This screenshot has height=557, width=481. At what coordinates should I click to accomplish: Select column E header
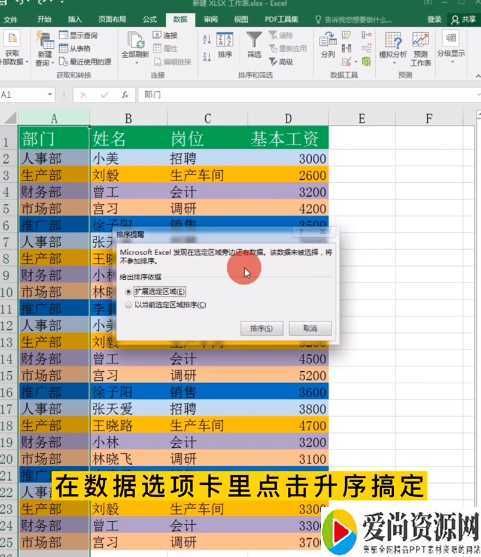(362, 119)
